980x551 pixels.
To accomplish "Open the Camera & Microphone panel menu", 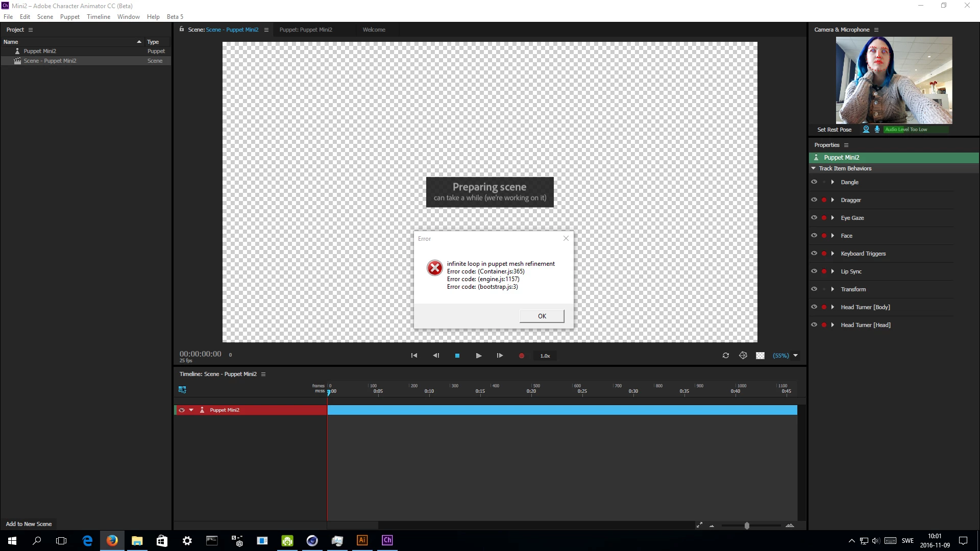I will coord(876,30).
